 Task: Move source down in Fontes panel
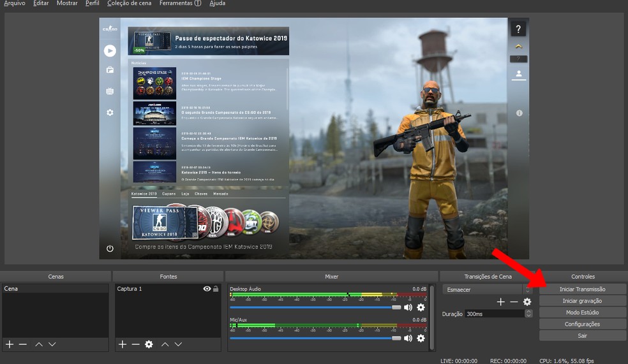tap(178, 344)
